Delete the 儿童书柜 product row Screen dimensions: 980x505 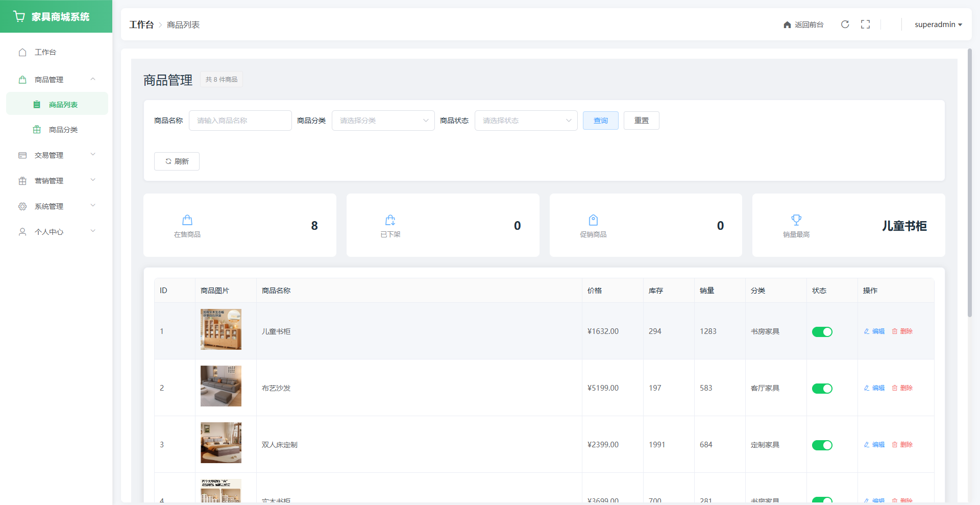902,331
